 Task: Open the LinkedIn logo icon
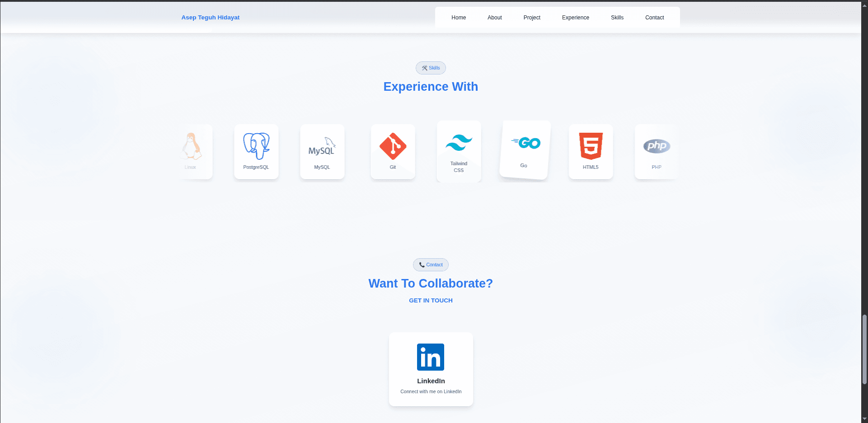(431, 357)
